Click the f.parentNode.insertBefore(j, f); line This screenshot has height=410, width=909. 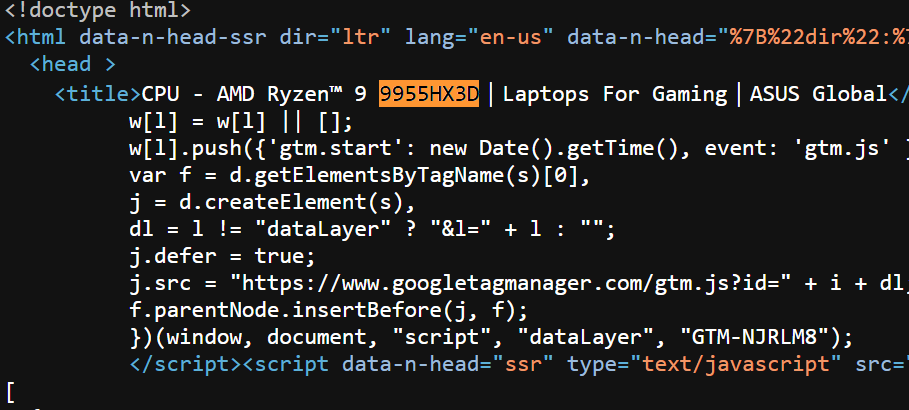[x=328, y=311]
